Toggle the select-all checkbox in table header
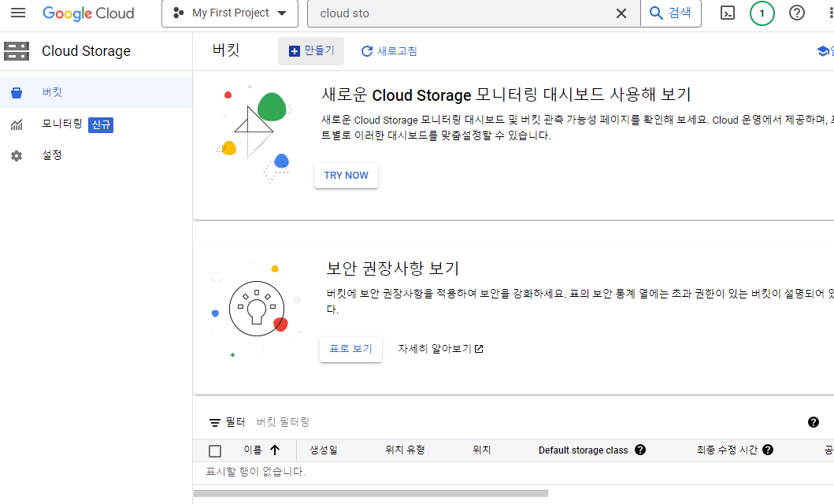The height and width of the screenshot is (504, 834). point(215,450)
